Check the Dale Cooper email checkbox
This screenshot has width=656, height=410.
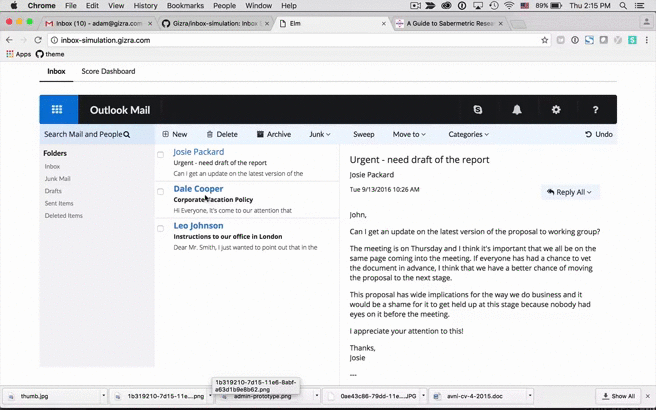tap(160, 191)
